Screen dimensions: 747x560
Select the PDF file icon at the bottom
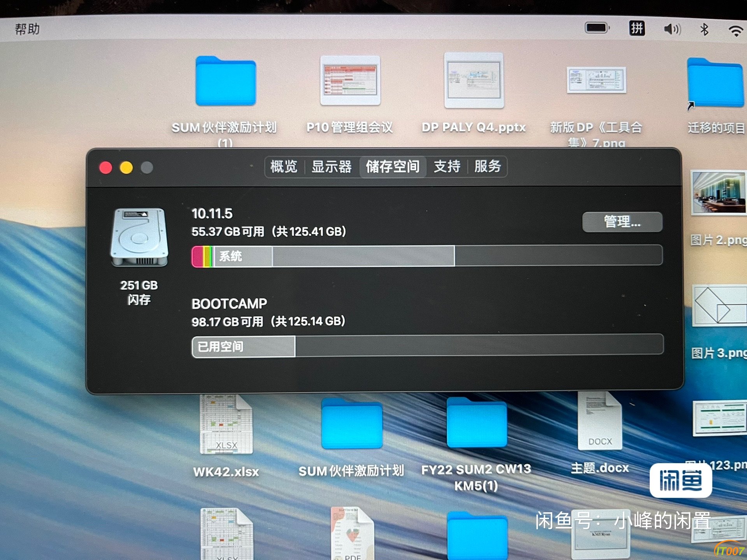[352, 533]
